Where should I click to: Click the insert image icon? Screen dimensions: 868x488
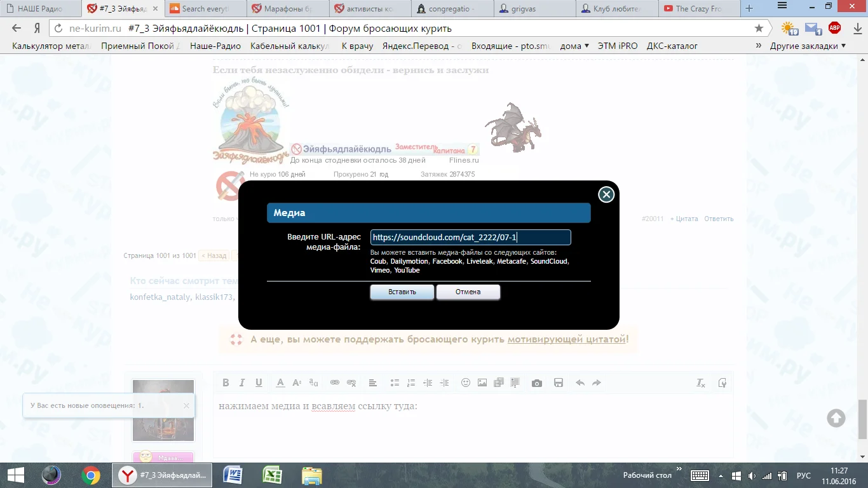482,383
